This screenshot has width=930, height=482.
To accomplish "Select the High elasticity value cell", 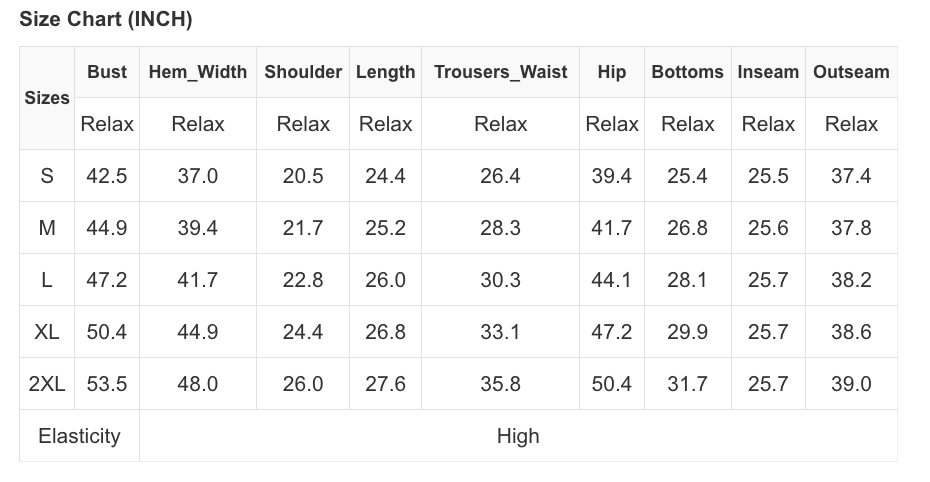I will coord(518,436).
